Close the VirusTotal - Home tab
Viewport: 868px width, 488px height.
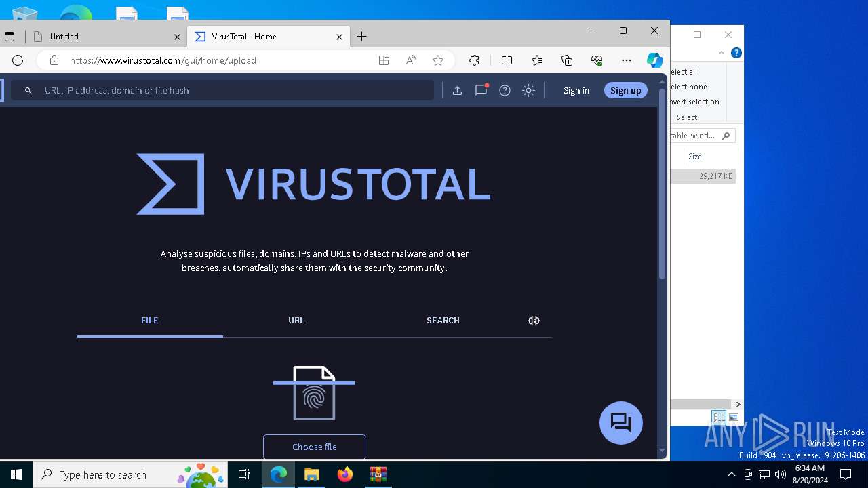340,37
